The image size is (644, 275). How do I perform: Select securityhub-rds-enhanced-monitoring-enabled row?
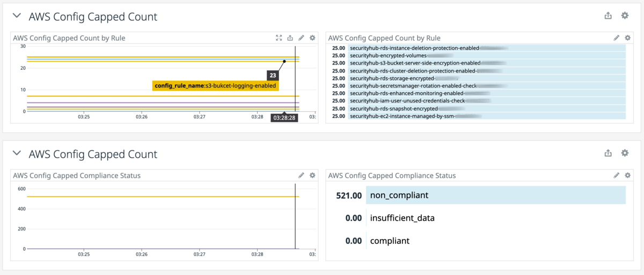click(x=478, y=93)
